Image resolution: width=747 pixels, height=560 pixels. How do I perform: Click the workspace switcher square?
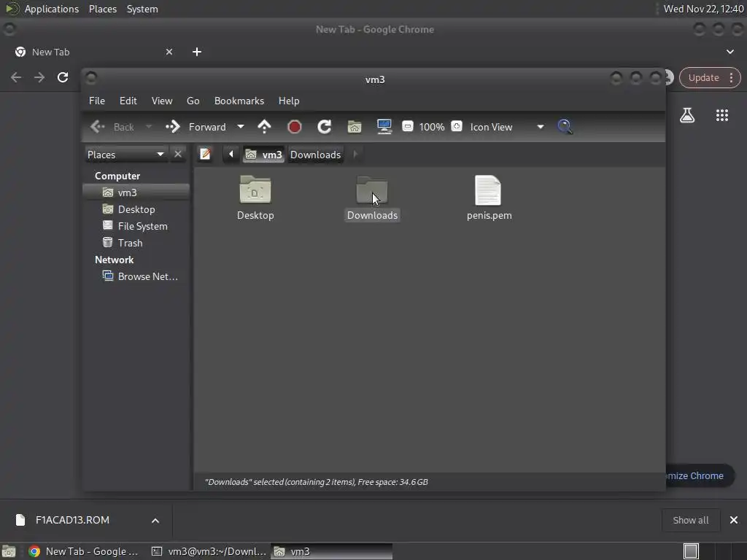click(691, 551)
